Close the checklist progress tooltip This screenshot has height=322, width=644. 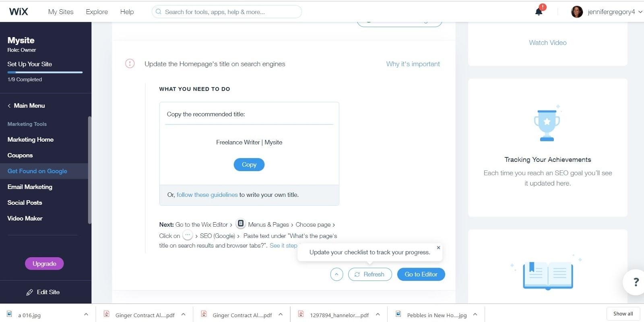(x=438, y=248)
